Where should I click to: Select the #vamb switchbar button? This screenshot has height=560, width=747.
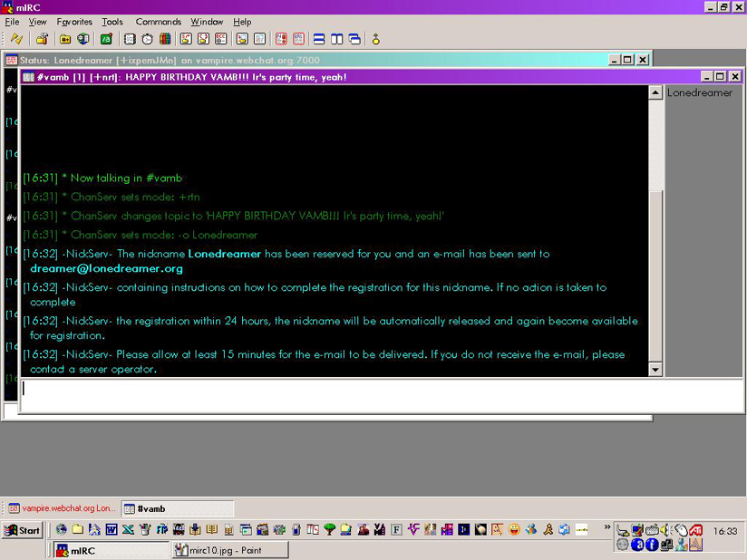pyautogui.click(x=178, y=508)
